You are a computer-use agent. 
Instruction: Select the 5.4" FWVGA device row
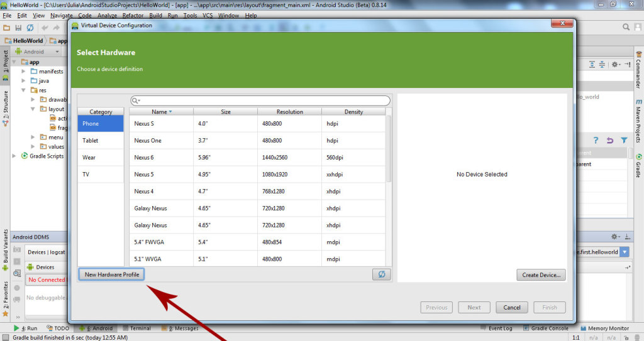pyautogui.click(x=257, y=242)
